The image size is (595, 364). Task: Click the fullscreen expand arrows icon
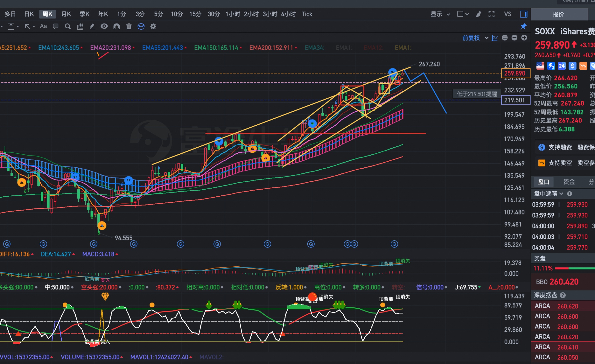click(x=491, y=14)
